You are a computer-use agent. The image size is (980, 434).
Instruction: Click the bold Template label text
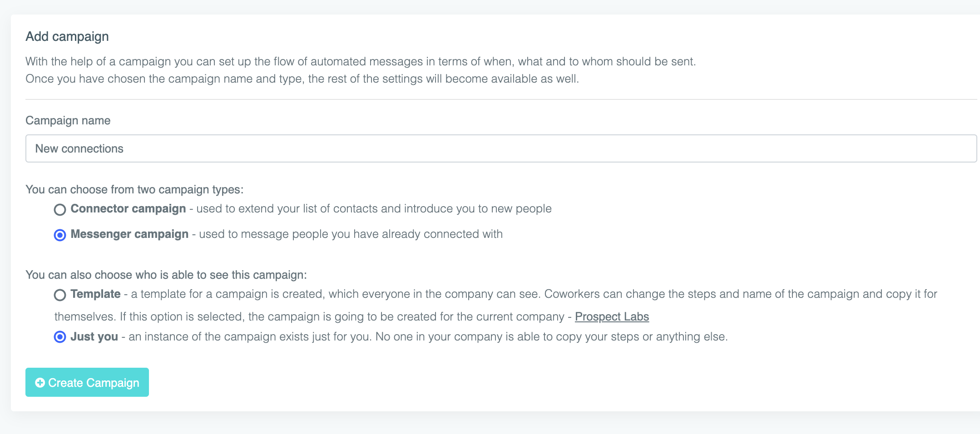pos(95,294)
